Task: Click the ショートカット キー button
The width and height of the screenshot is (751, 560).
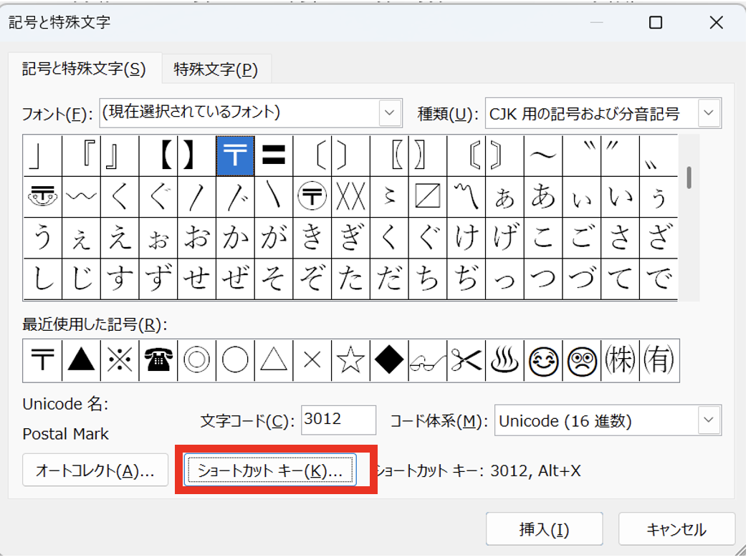Action: click(270, 470)
